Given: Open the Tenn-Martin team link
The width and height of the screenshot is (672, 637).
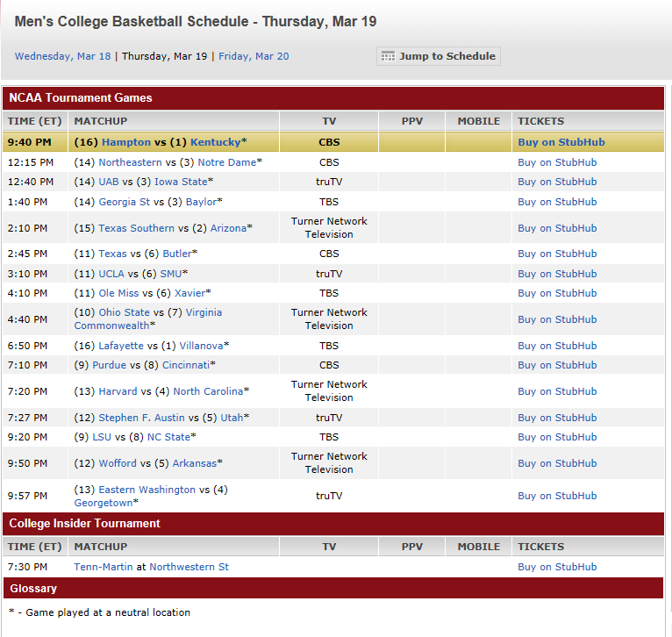Looking at the screenshot, I should click(104, 567).
